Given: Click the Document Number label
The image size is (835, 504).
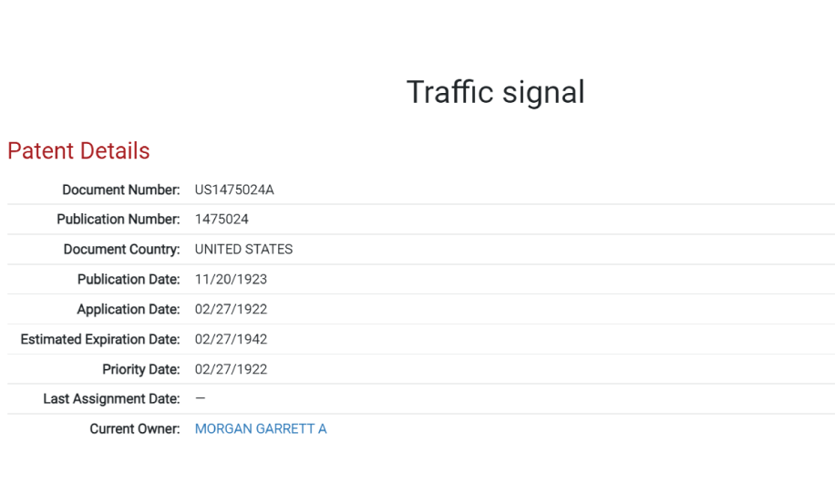Looking at the screenshot, I should tap(121, 190).
